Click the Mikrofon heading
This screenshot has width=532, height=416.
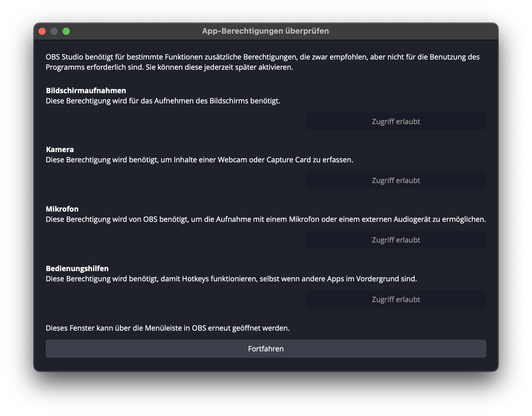coord(62,209)
